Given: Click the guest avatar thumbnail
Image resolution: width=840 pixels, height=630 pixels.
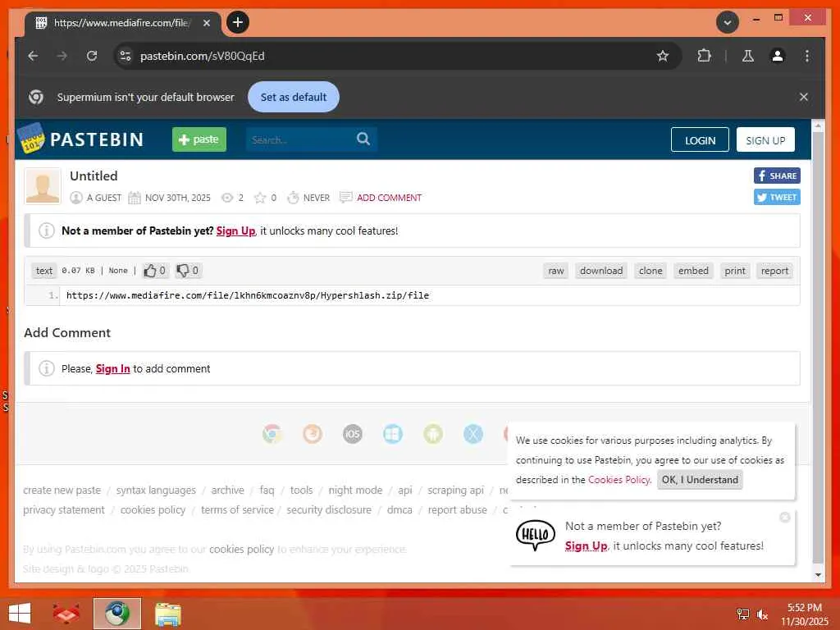Looking at the screenshot, I should pyautogui.click(x=43, y=186).
